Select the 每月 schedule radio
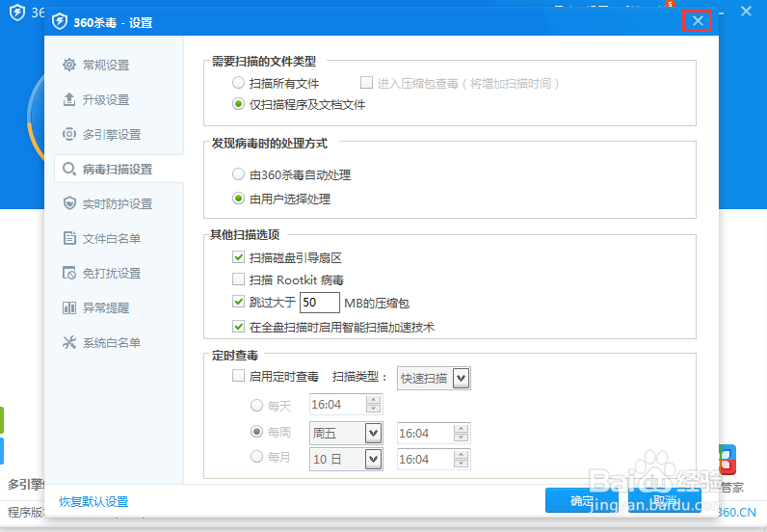The width and height of the screenshot is (767, 532). [x=257, y=457]
